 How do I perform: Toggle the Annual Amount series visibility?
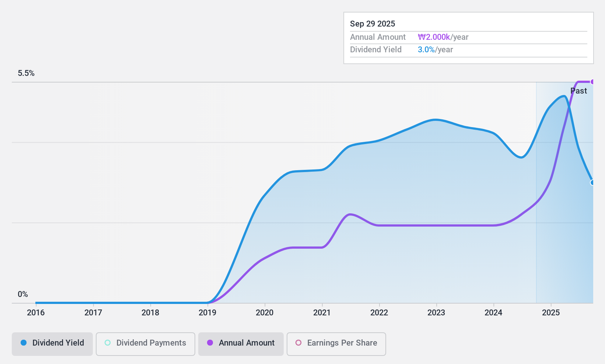click(x=241, y=343)
